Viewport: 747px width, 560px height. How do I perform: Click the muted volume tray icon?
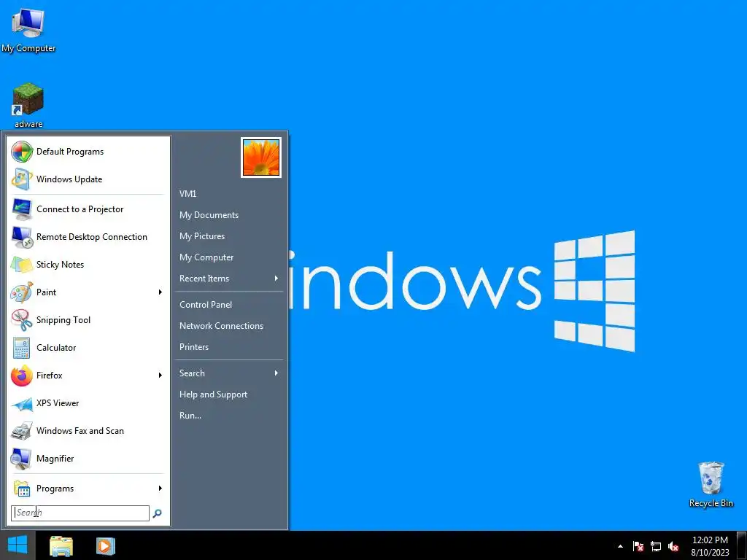tap(673, 546)
